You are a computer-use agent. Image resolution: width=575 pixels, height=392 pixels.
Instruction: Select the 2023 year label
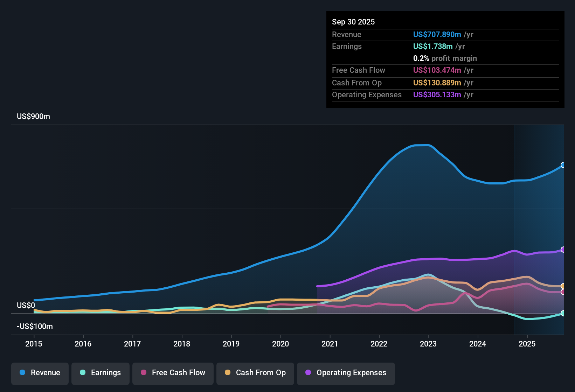click(x=428, y=344)
